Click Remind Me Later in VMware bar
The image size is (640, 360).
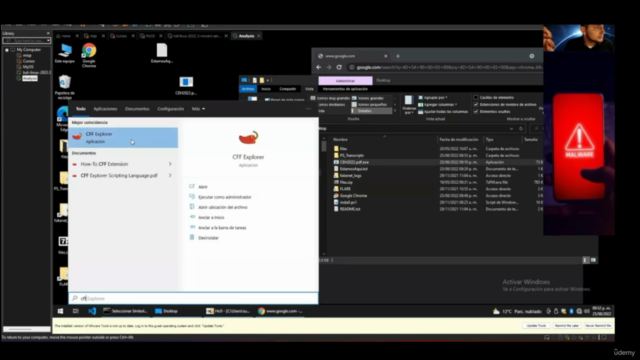coord(567,326)
